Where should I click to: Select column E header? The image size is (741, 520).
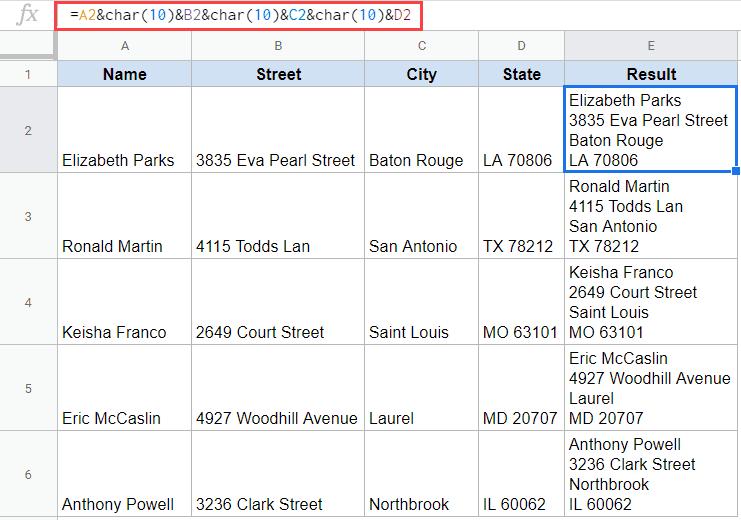651,46
